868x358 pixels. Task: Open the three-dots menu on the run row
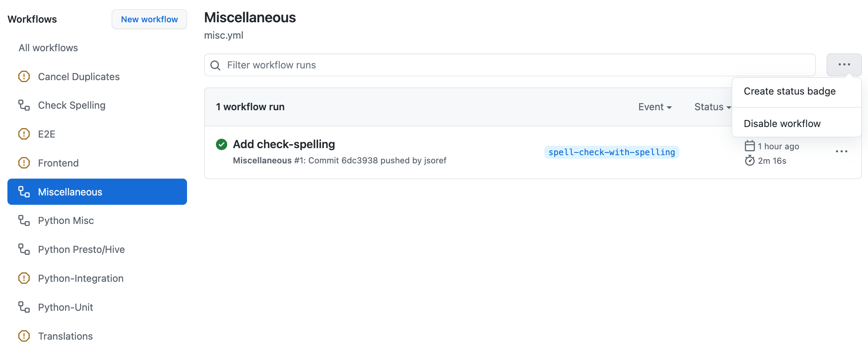841,152
